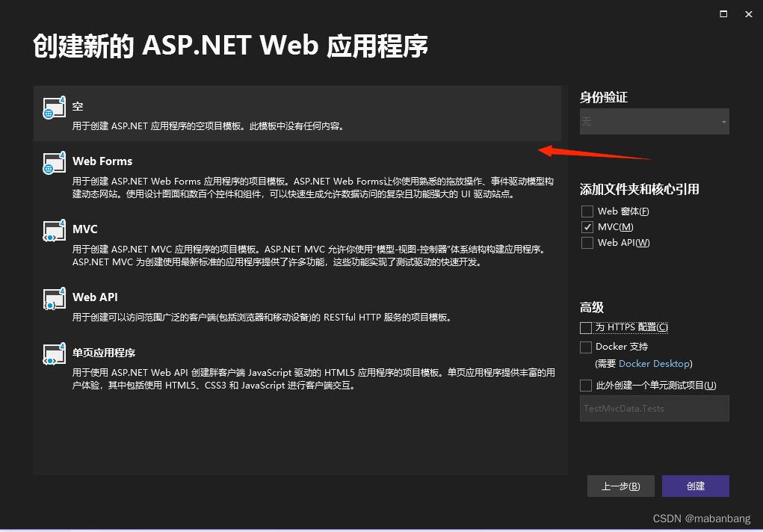The height and width of the screenshot is (532, 763).
Task: Maximize the dialog window
Action: click(723, 14)
